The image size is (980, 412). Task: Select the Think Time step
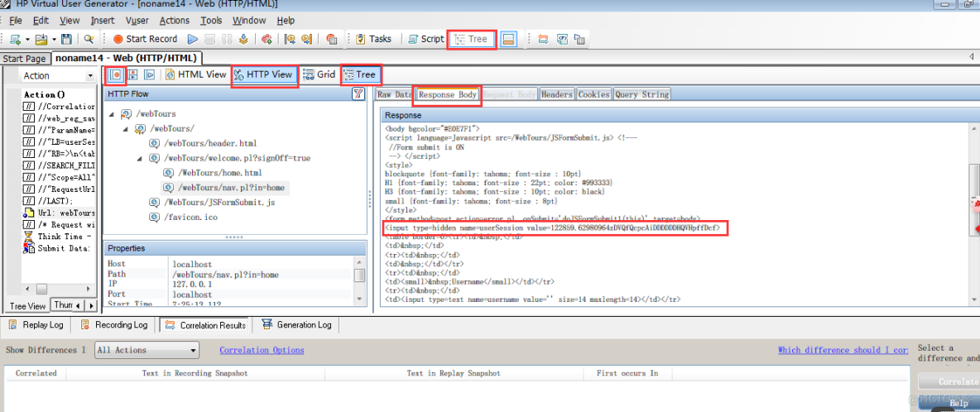click(65, 237)
